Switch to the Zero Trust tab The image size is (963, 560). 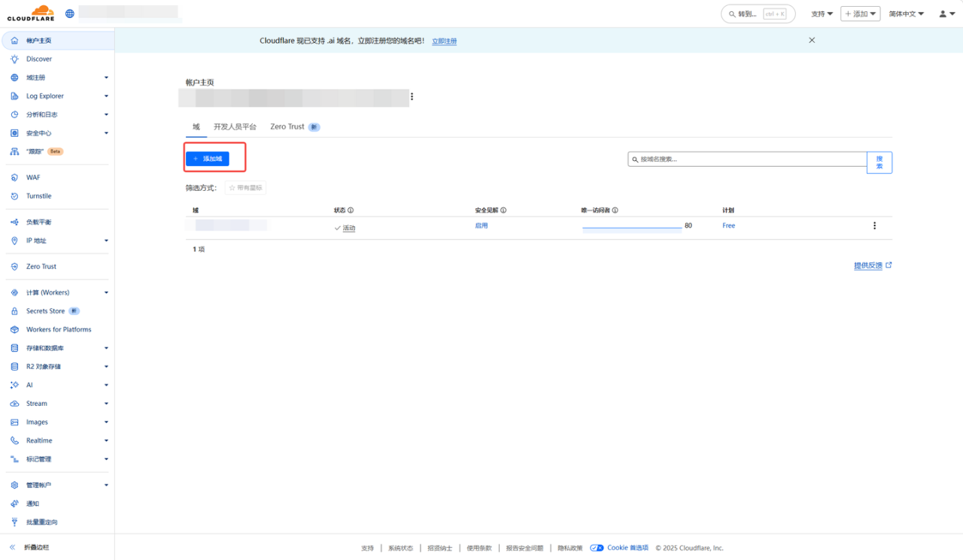tap(295, 127)
